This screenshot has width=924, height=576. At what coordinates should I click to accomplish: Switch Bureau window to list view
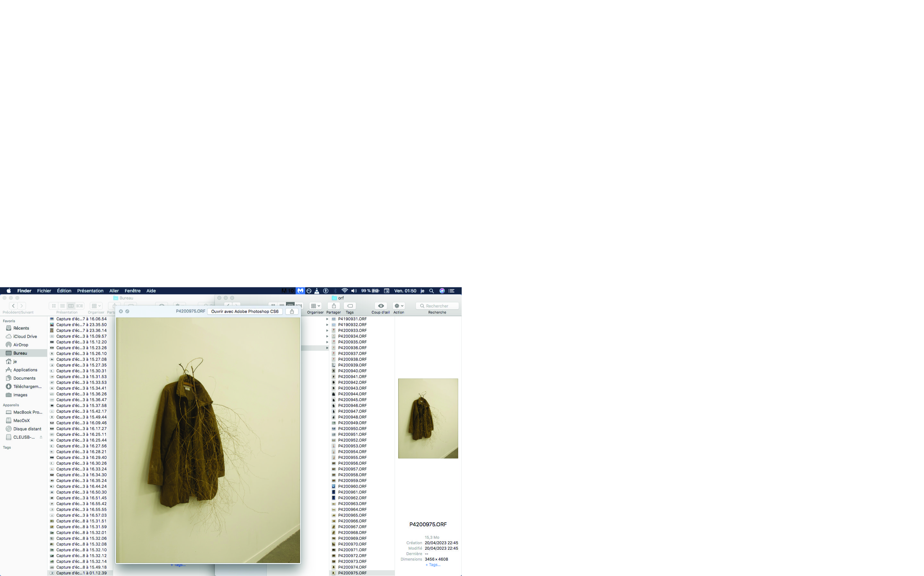tap(63, 306)
